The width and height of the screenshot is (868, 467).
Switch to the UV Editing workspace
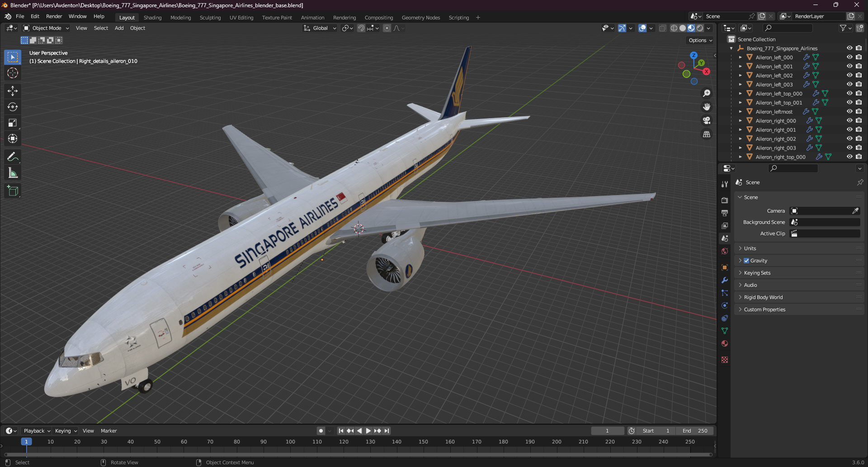pyautogui.click(x=241, y=18)
